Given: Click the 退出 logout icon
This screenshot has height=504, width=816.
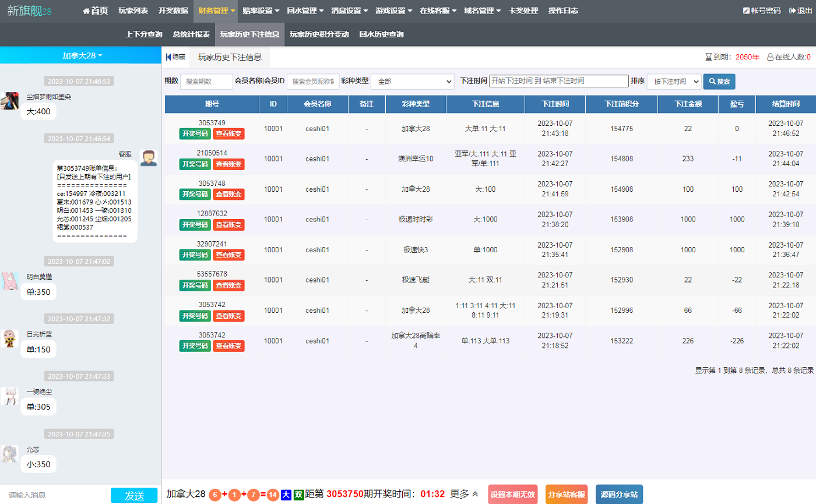Looking at the screenshot, I should point(792,11).
